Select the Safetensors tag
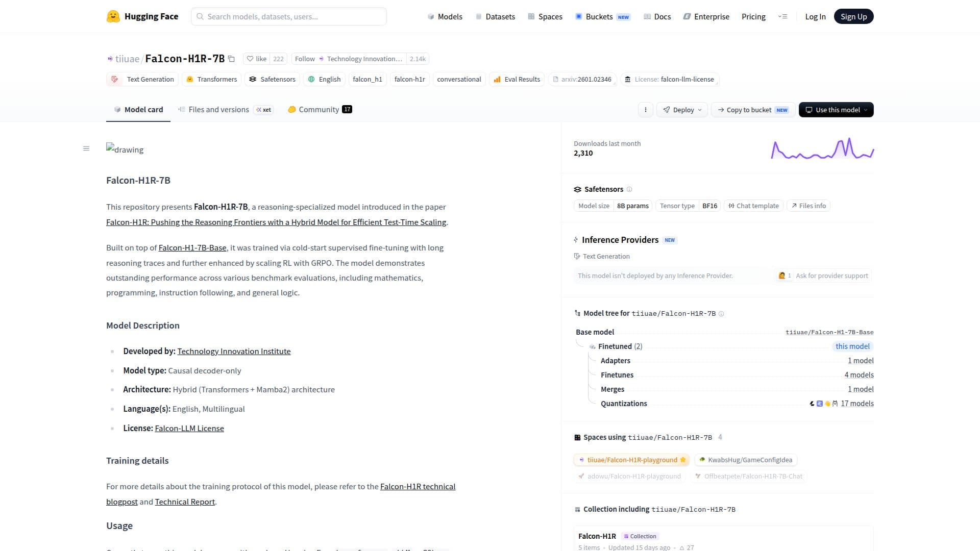The width and height of the screenshot is (980, 551). click(273, 79)
